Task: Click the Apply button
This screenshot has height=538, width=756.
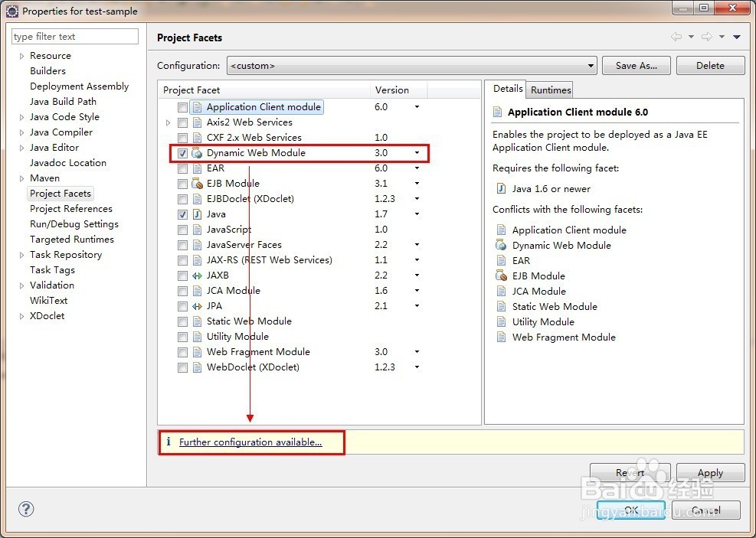Action: click(710, 473)
